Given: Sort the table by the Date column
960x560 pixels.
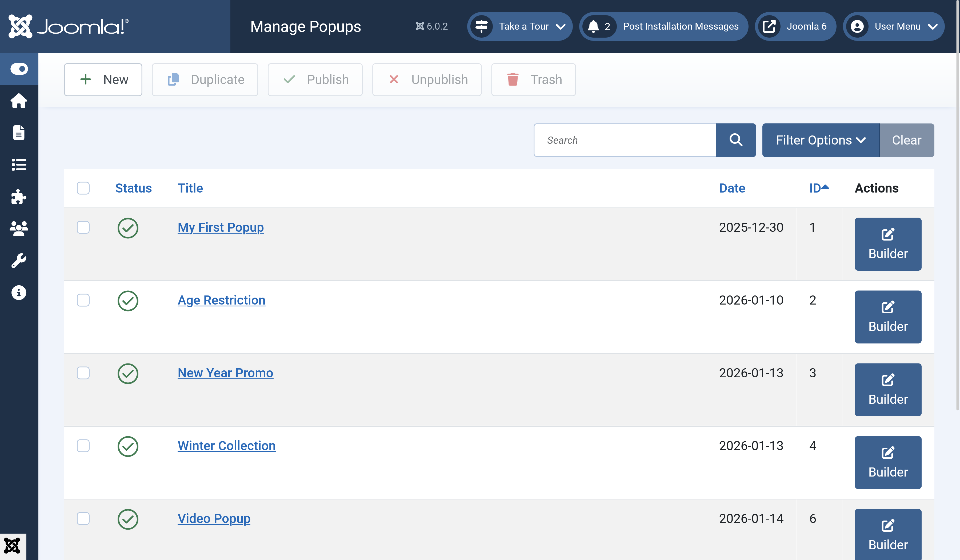Looking at the screenshot, I should (732, 188).
